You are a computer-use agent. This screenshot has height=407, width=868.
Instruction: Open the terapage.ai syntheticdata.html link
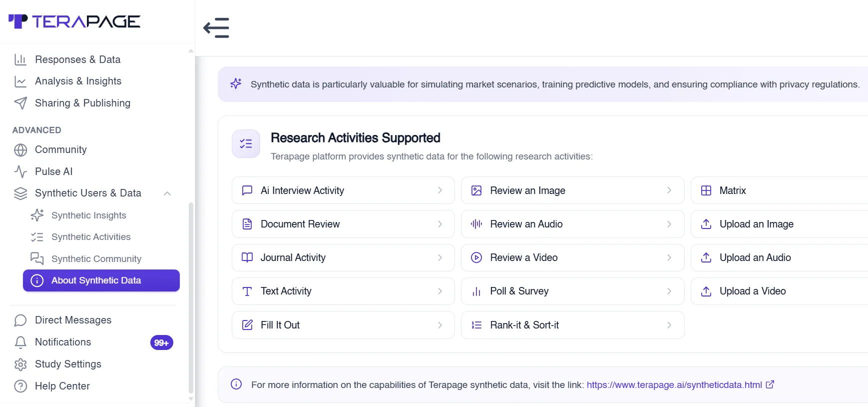pos(674,385)
